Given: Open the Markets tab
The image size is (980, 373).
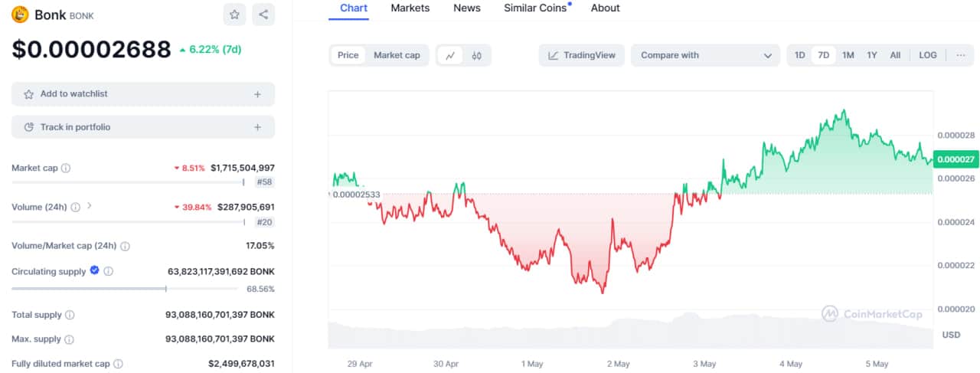Looking at the screenshot, I should coord(410,8).
